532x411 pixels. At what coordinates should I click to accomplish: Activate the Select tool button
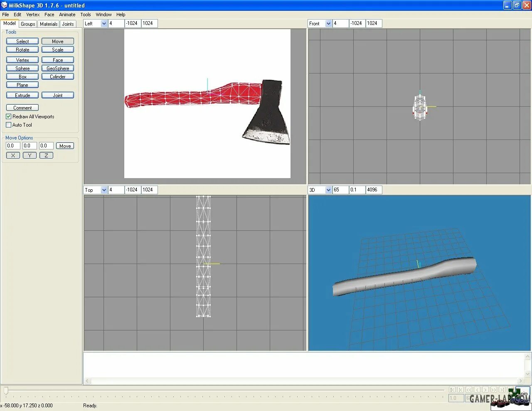(22, 41)
